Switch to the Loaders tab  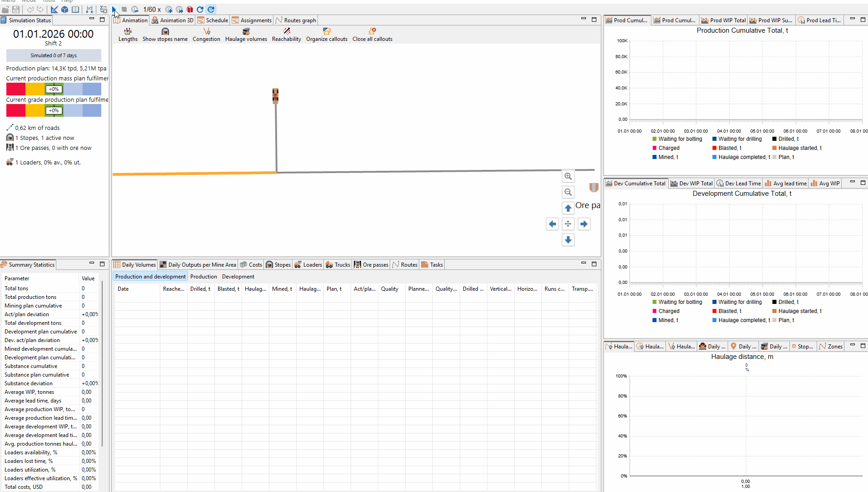[x=308, y=264]
